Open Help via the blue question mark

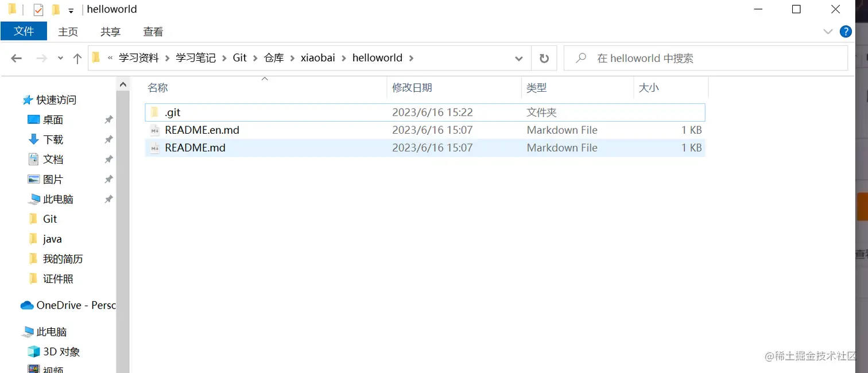click(x=846, y=32)
